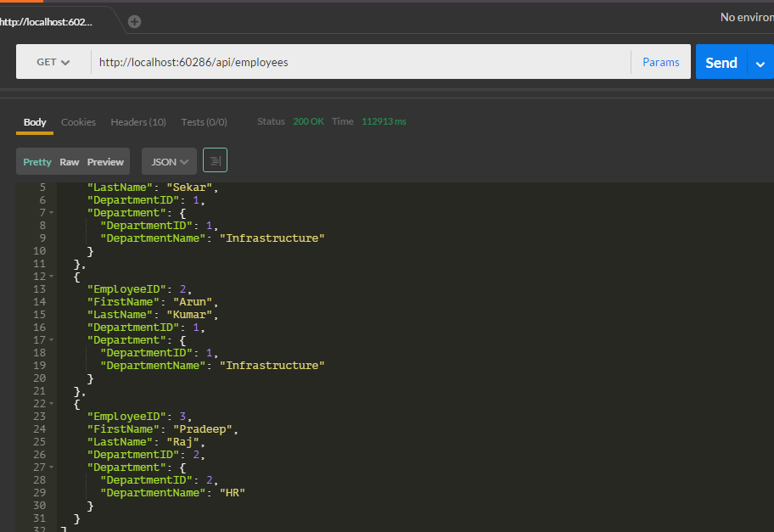Click the request URL input field
The width and height of the screenshot is (774, 532).
click(x=361, y=62)
